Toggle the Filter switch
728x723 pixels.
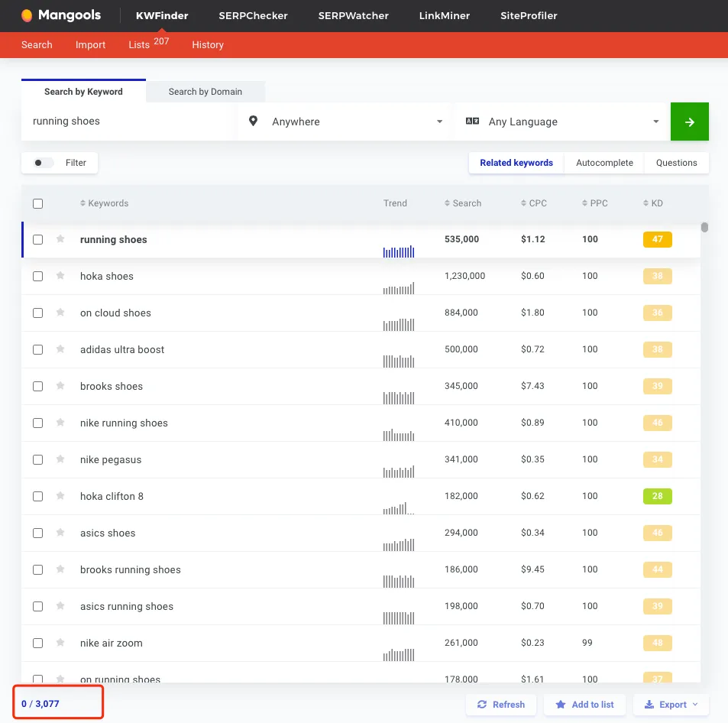tap(43, 163)
